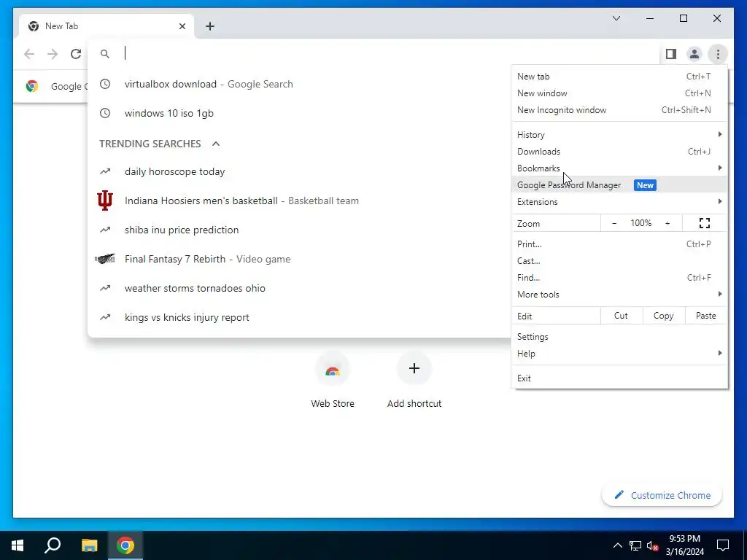Open the Web Store shortcut
747x560 pixels.
click(x=333, y=381)
